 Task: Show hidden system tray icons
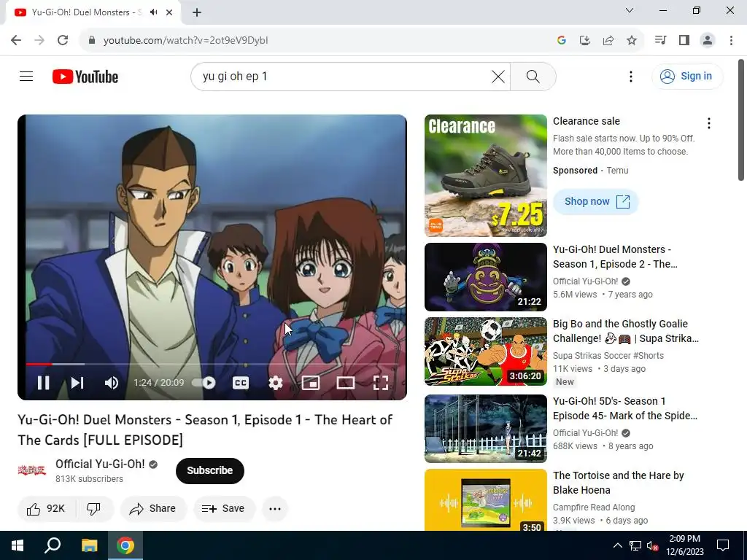tap(617, 545)
